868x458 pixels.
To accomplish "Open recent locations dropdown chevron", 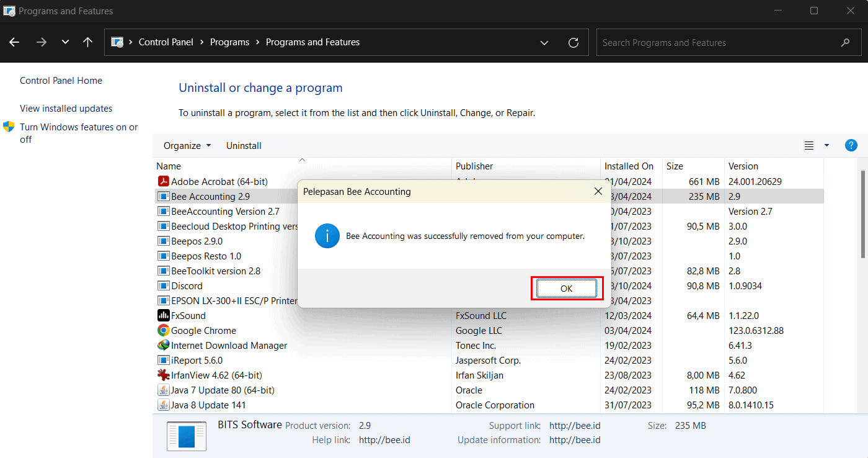I will point(65,43).
